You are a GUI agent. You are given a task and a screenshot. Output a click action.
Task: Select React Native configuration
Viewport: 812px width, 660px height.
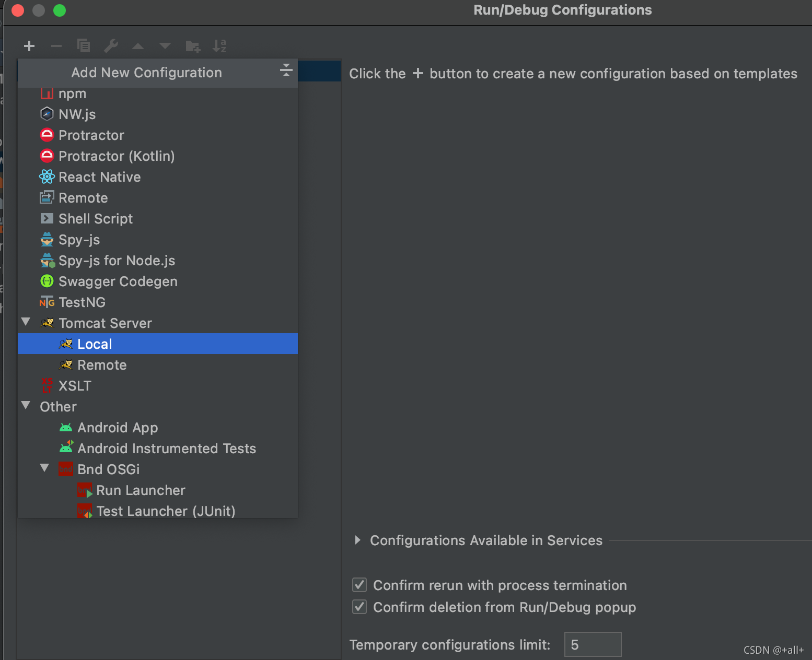pyautogui.click(x=158, y=176)
